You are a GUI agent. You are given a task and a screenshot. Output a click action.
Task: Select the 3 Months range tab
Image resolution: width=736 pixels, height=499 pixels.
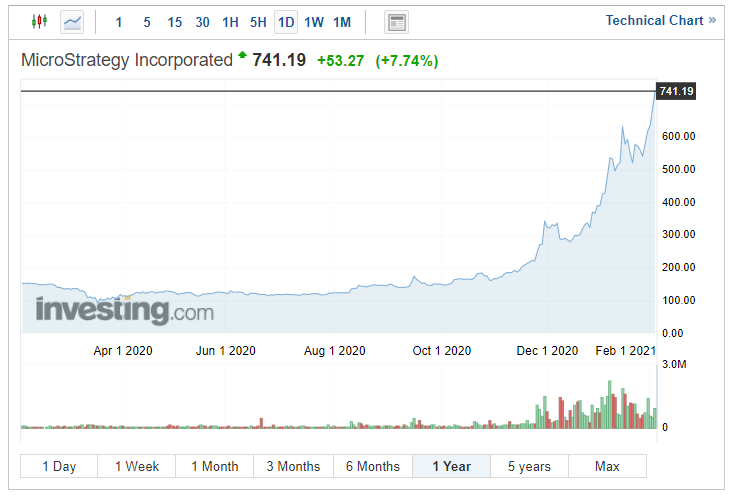[x=293, y=466]
